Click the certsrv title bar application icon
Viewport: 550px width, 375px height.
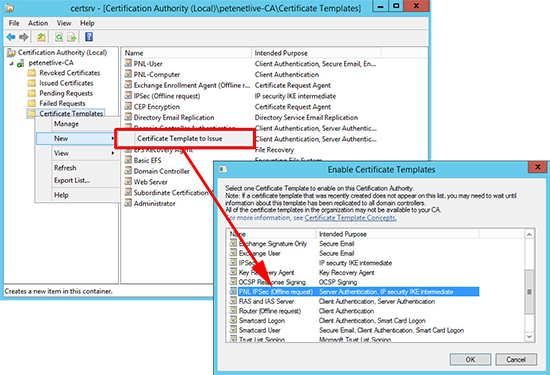click(9, 8)
